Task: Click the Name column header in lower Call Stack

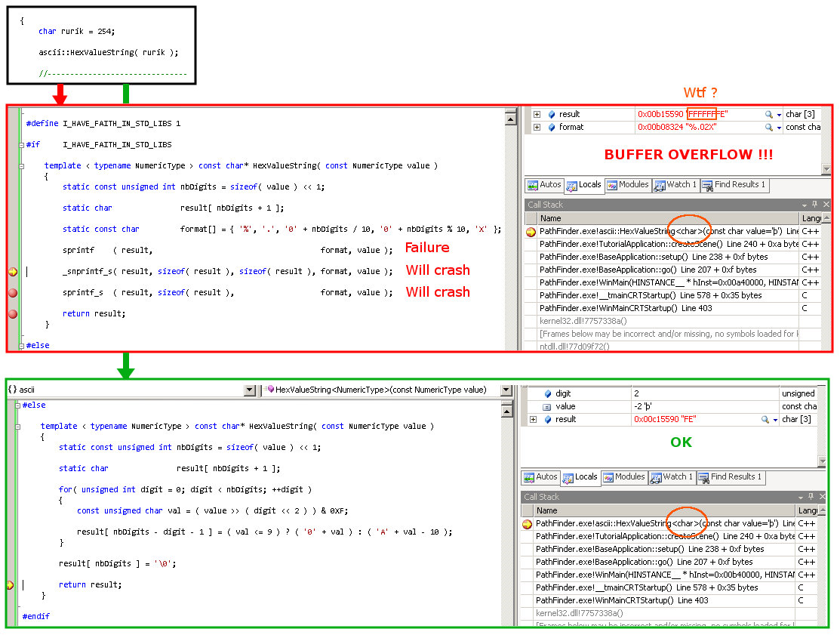Action: pos(664,510)
